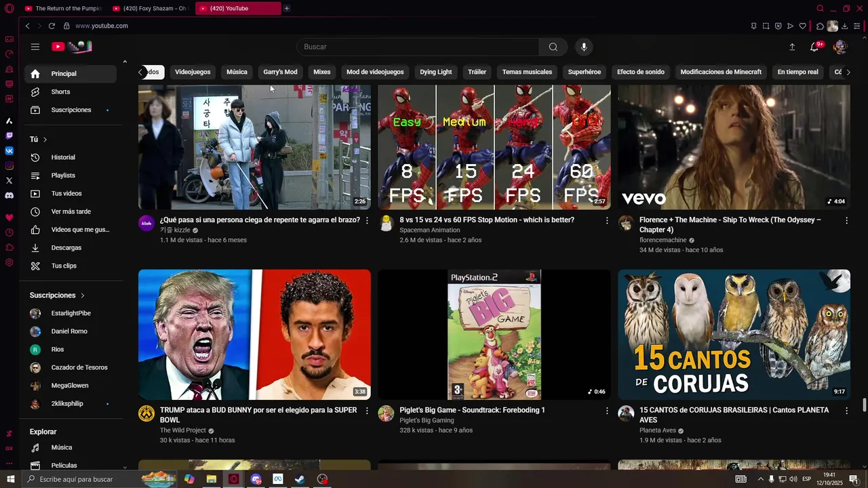Select the Videojuegos filter chip
This screenshot has width=868, height=488.
(x=193, y=72)
